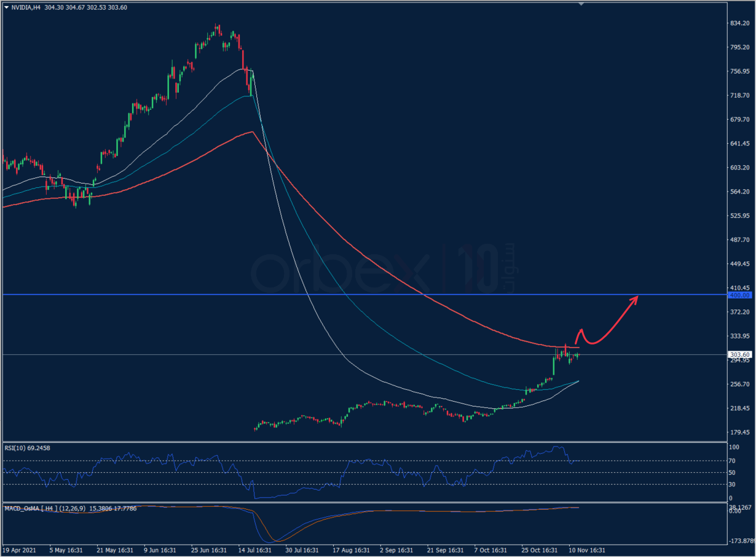Click the 179.45 price axis label
The height and width of the screenshot is (557, 756).
(x=738, y=432)
